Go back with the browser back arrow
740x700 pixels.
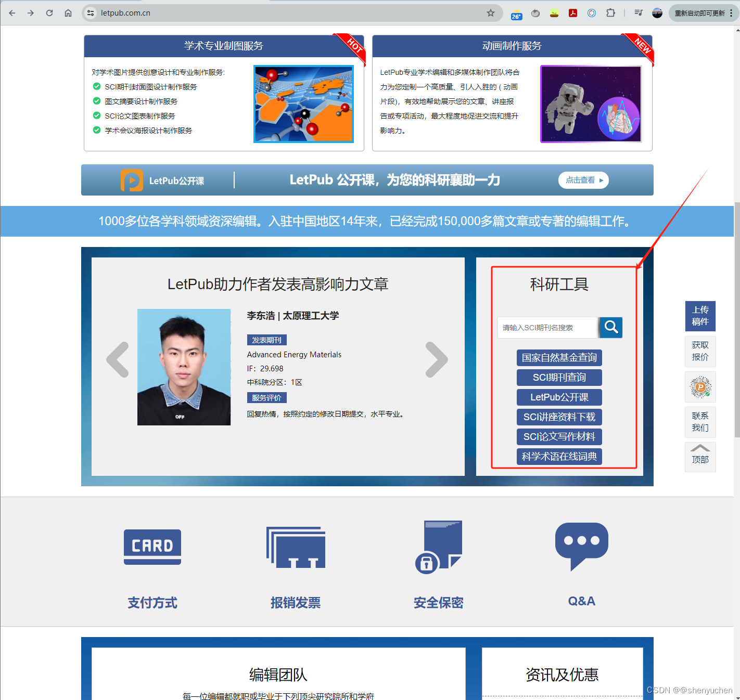point(12,13)
